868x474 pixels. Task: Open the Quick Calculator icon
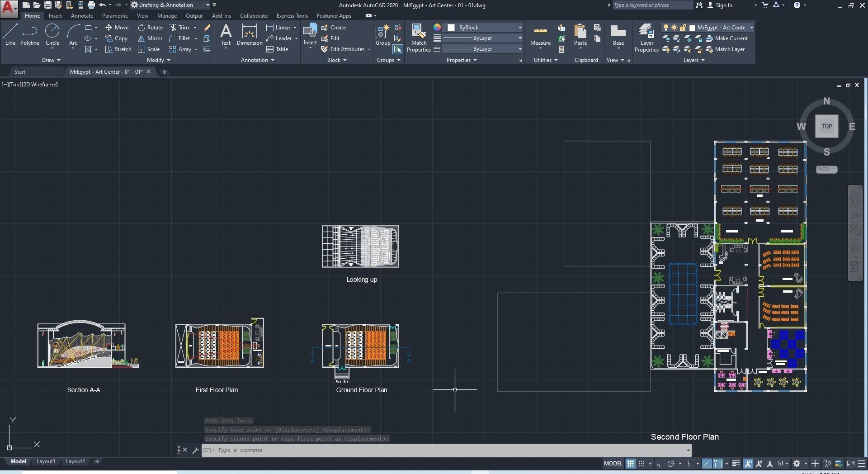tap(561, 49)
